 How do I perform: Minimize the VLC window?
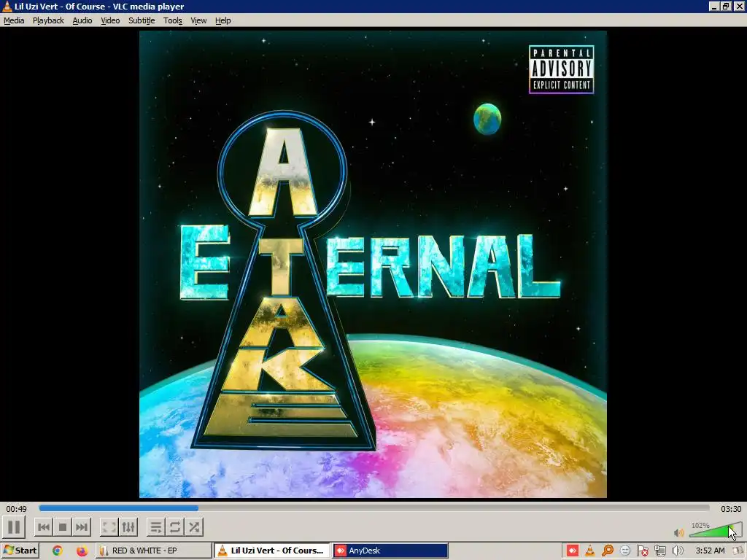click(713, 6)
